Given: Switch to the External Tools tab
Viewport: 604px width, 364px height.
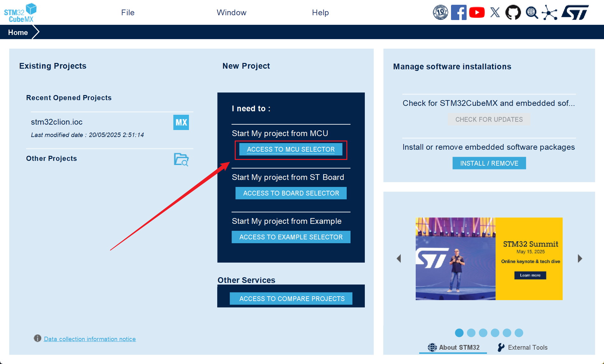Looking at the screenshot, I should (523, 347).
